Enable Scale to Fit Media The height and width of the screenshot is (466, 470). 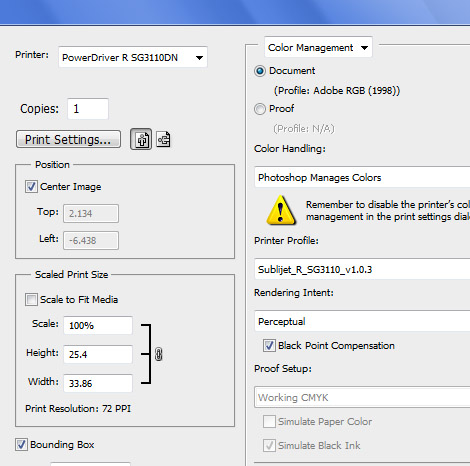31,299
